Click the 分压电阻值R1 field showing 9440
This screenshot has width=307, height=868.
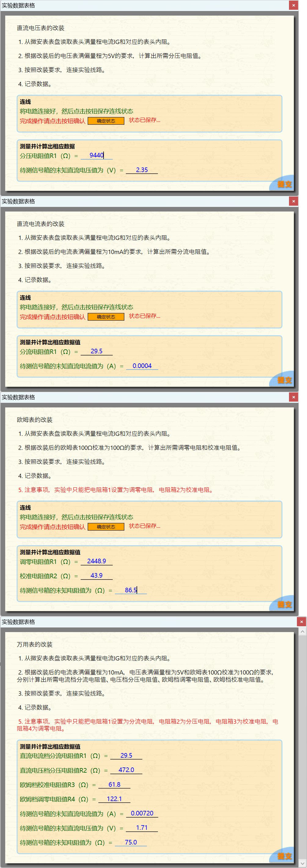coord(97,155)
